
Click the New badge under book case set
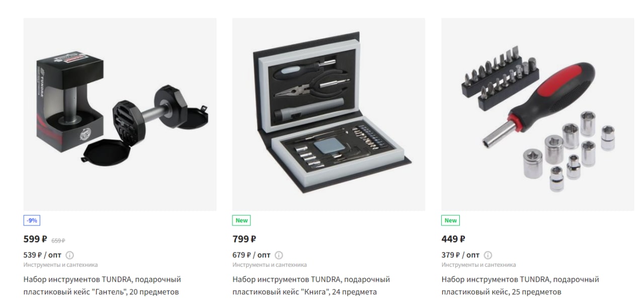242,220
